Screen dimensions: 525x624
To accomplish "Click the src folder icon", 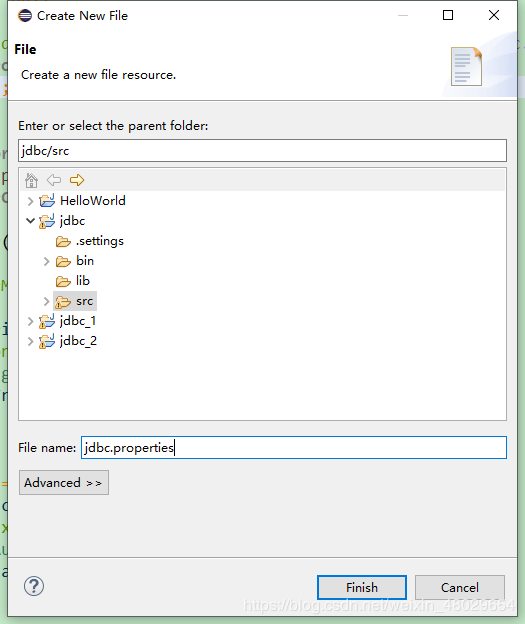I will pos(63,302).
